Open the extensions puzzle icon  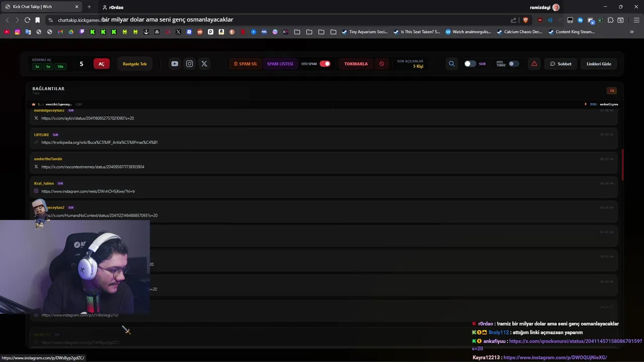[x=610, y=20]
